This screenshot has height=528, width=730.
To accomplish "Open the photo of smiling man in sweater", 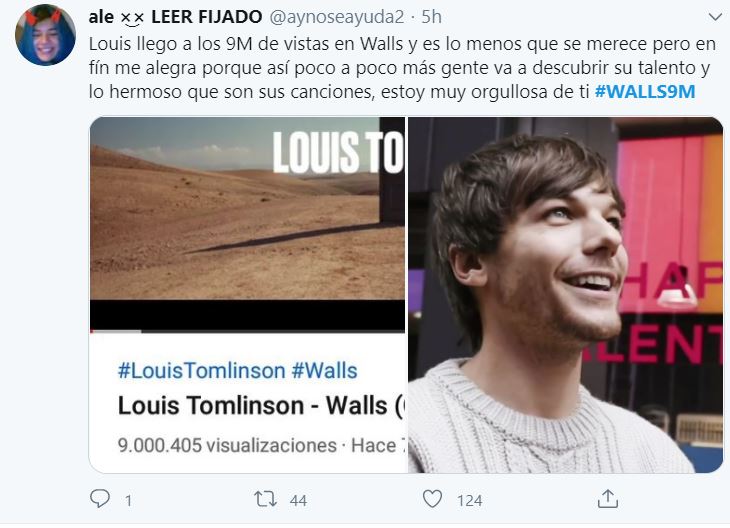I will pyautogui.click(x=565, y=295).
